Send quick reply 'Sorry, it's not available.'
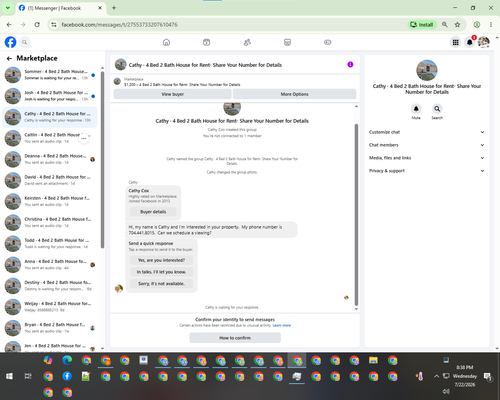The image size is (500, 400). pyautogui.click(x=161, y=284)
